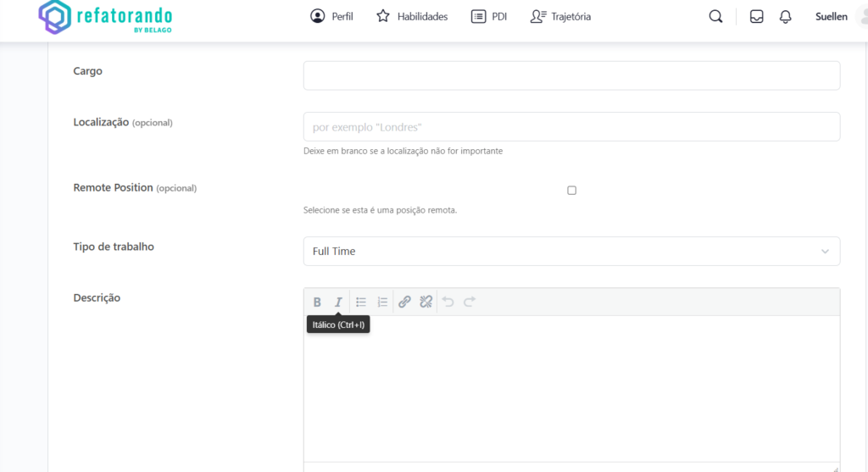Screen dimensions: 868x472
Task: Show notifications via the bell icon
Action: pos(786,17)
